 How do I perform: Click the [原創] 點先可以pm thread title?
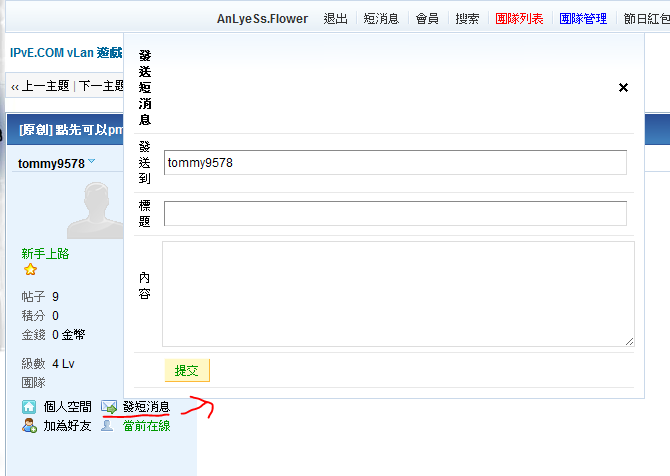[x=71, y=129]
